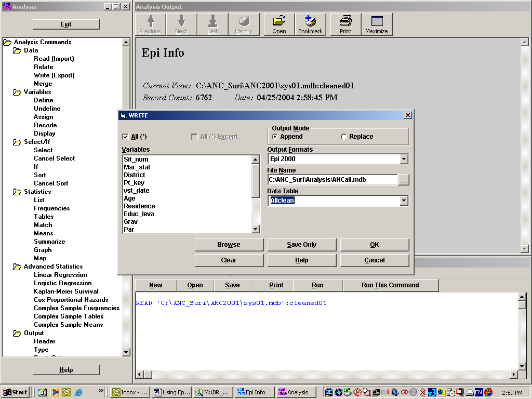The image size is (532, 399).
Task: Select the Replace output mode
Action: [344, 137]
